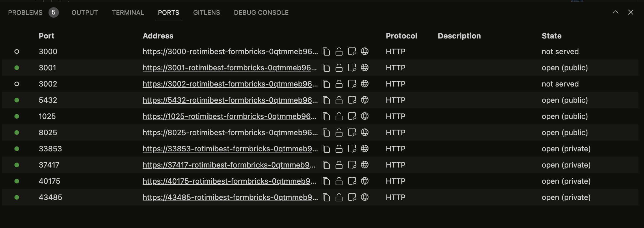Preview port 8025 in the editor
644x228 pixels.
[352, 133]
